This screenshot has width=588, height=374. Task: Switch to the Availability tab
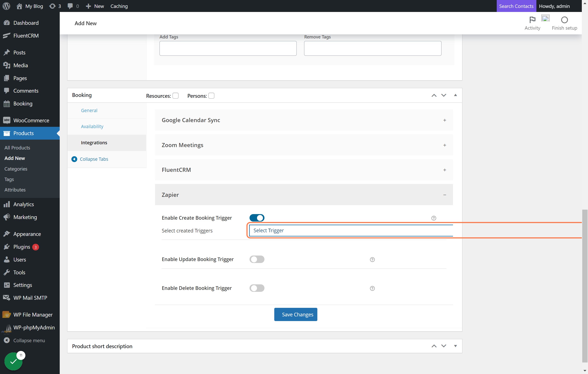pos(92,126)
